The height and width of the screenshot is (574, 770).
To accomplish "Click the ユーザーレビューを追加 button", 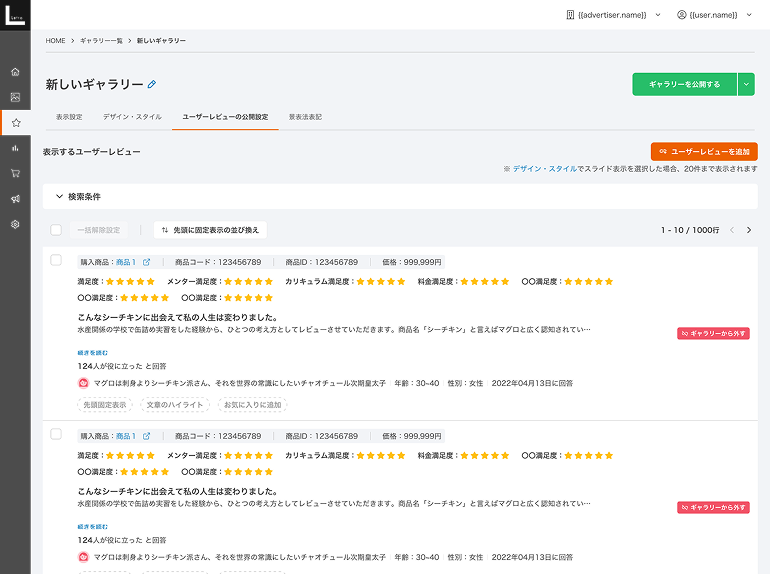I will pos(703,151).
